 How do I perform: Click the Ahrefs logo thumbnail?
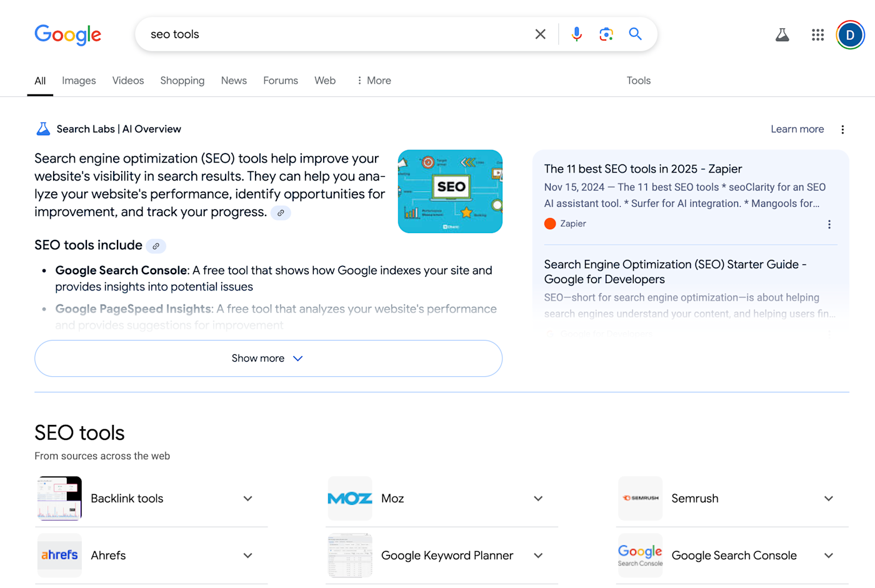[x=59, y=556]
